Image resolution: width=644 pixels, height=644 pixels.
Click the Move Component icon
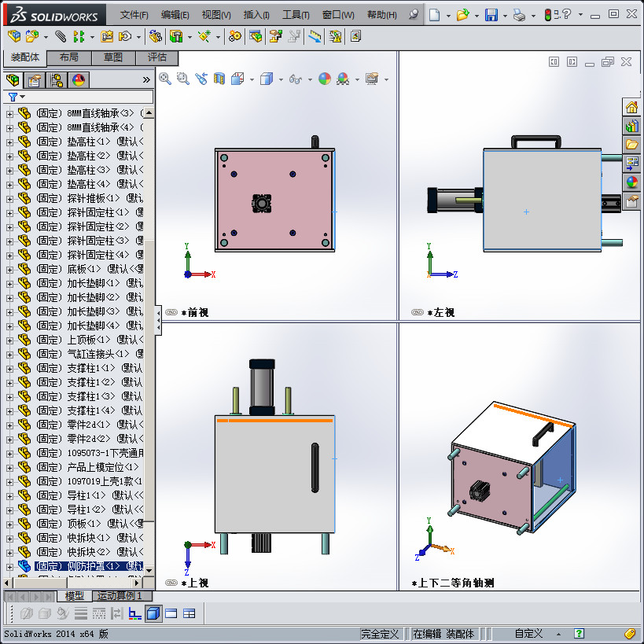[125, 36]
